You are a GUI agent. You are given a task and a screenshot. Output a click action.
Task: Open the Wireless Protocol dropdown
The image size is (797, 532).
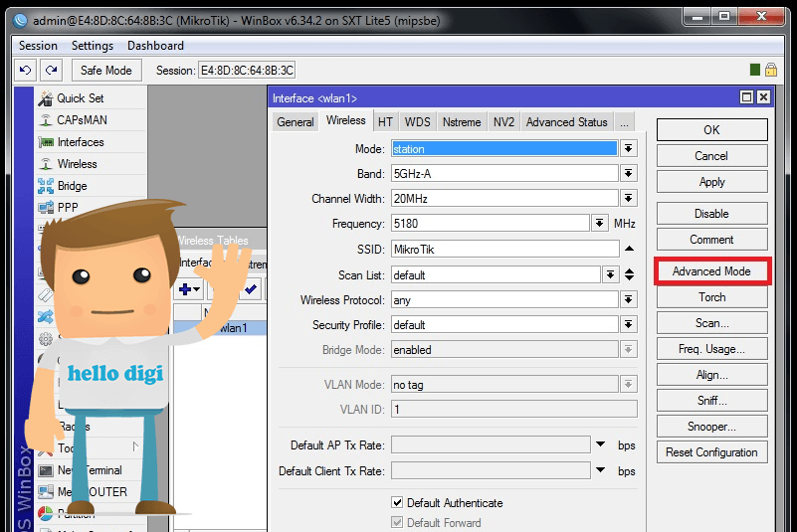point(629,299)
